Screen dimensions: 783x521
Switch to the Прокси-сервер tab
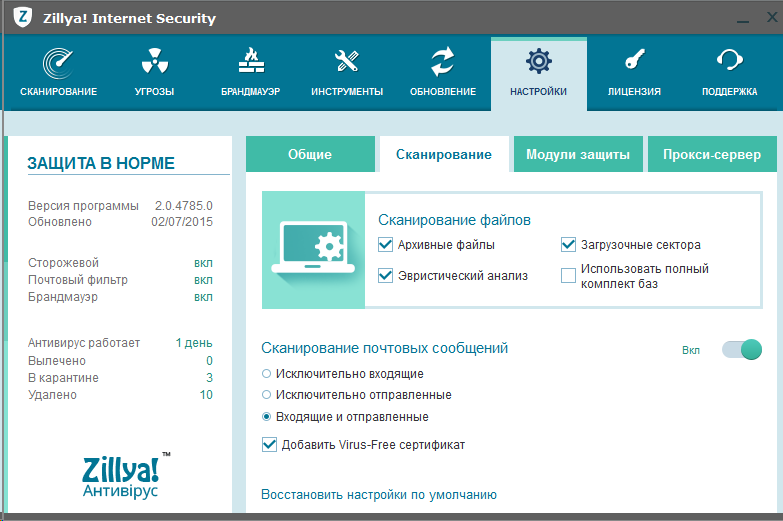(712, 154)
